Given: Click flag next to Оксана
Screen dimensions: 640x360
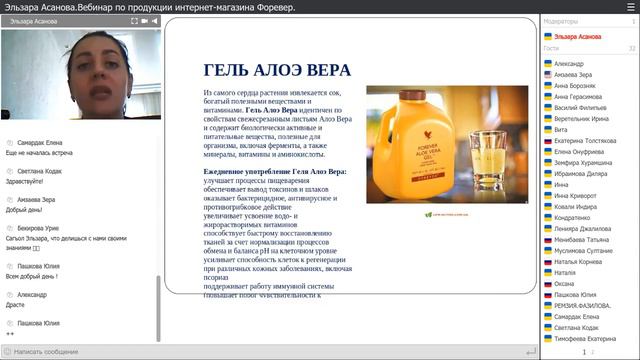Looking at the screenshot, I should pyautogui.click(x=548, y=284).
